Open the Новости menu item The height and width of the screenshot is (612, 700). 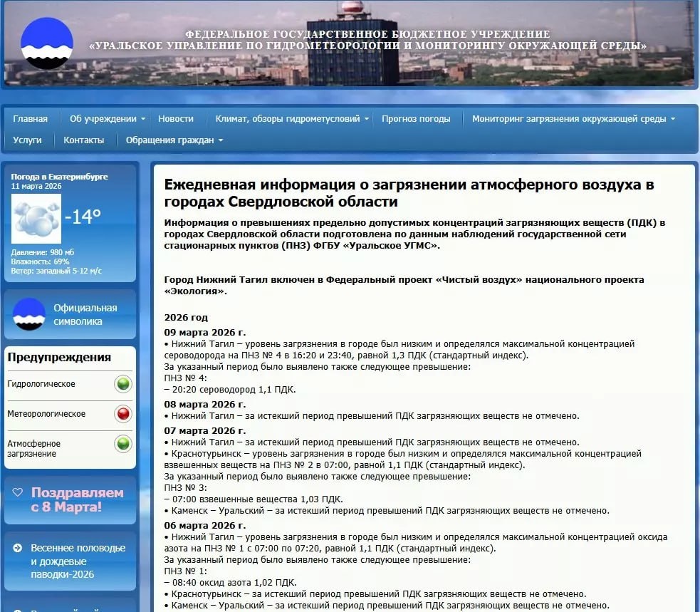[x=176, y=119]
